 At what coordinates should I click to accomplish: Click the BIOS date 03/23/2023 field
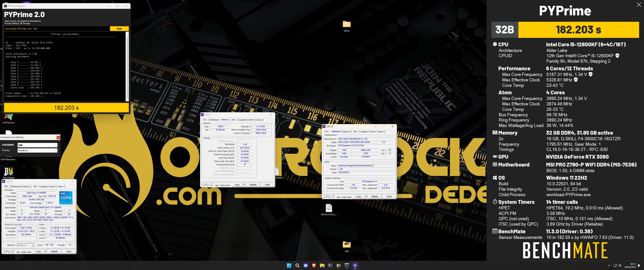tap(365, 172)
